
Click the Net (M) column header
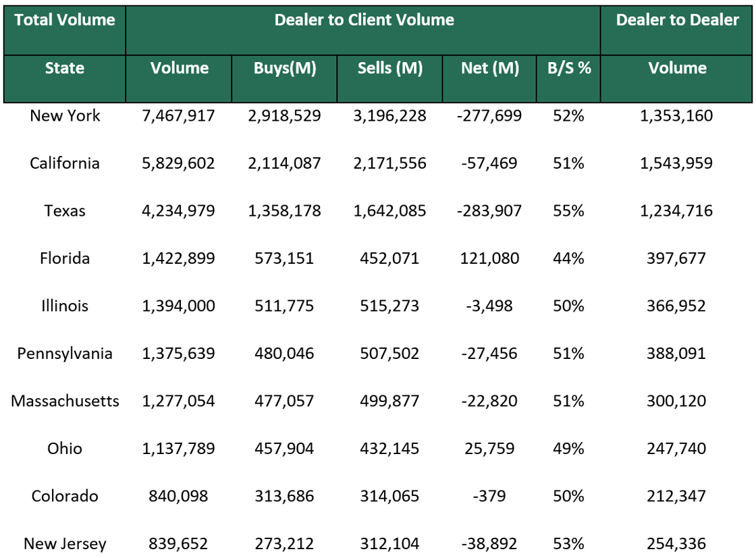tap(489, 68)
